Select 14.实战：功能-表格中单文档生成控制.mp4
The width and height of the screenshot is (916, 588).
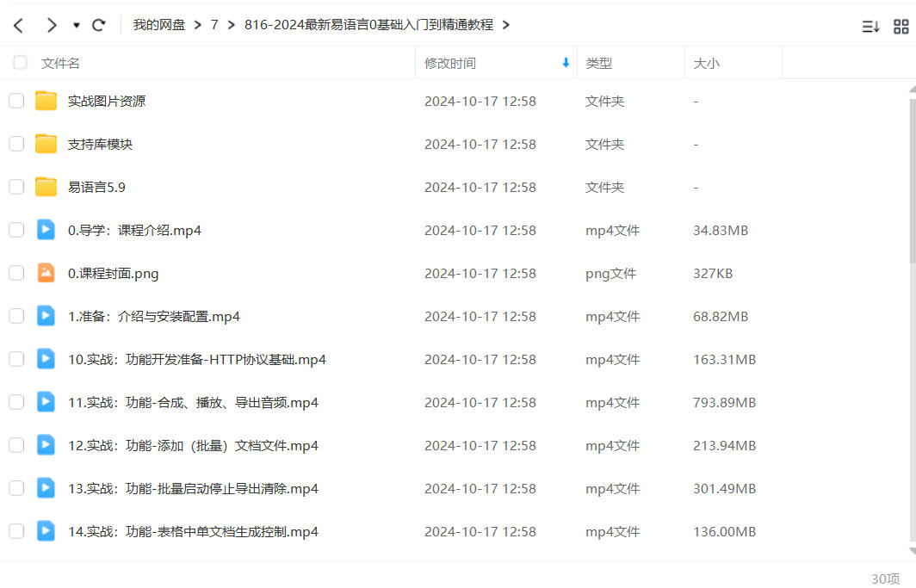(x=193, y=531)
